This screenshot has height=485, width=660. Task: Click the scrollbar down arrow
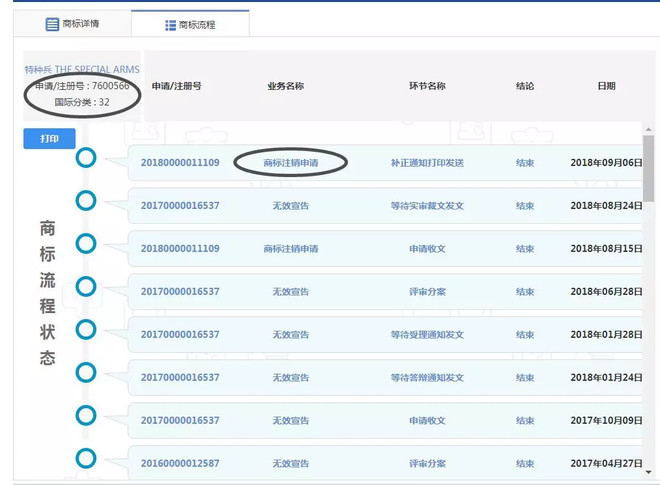click(648, 472)
